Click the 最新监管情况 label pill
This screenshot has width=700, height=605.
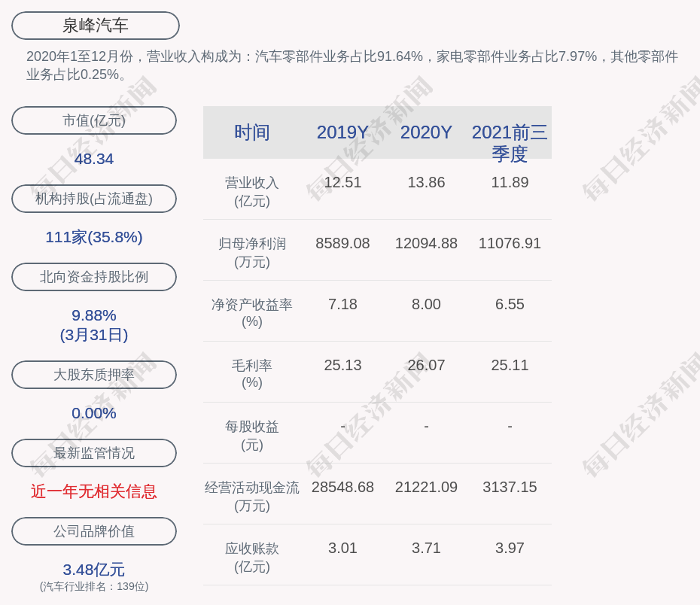[94, 453]
